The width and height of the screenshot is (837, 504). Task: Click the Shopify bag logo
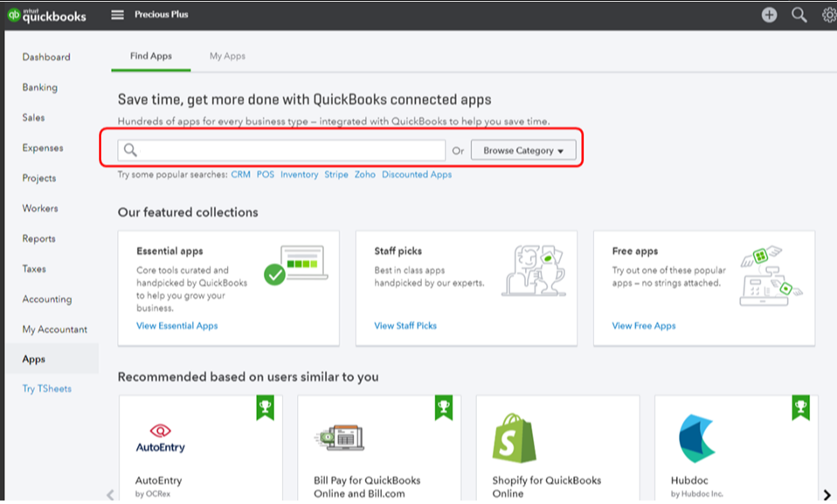click(514, 438)
